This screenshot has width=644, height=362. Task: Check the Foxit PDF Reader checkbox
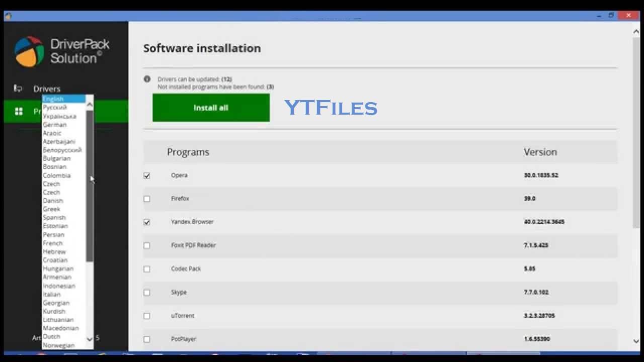pyautogui.click(x=146, y=245)
